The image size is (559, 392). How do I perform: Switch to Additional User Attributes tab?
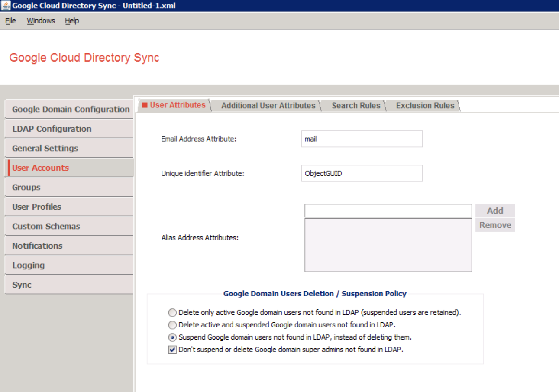click(x=268, y=106)
